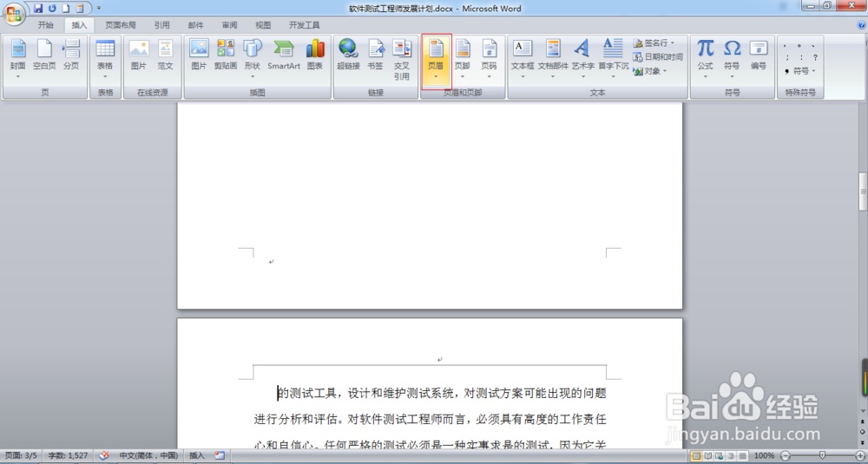Open the 页脚 footer dropdown

[x=463, y=59]
